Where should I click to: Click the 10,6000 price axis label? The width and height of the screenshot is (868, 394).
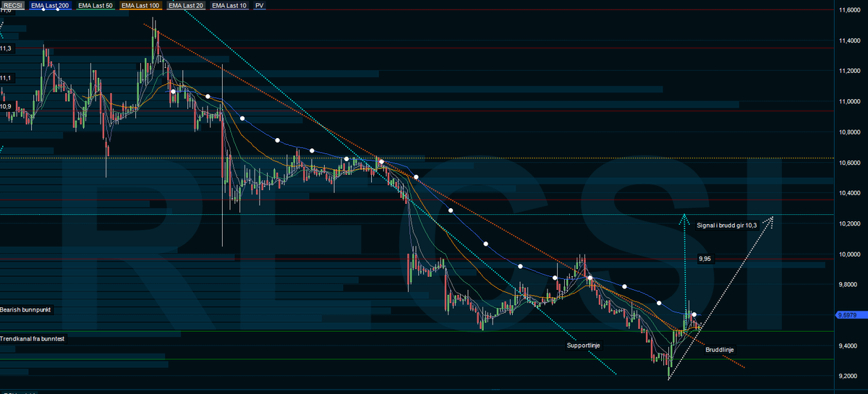click(851, 163)
